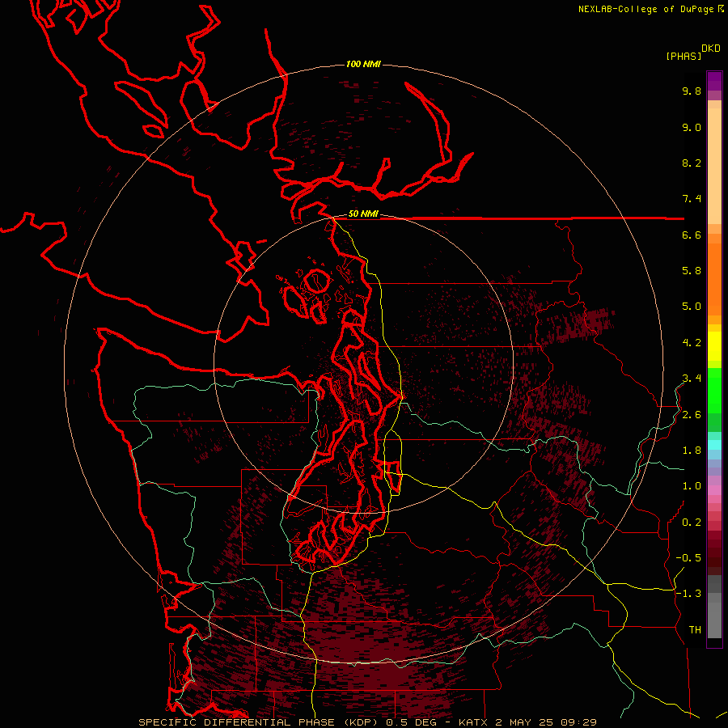728x728 pixels.
Task: Click the 9.8 value on the scale
Action: (692, 91)
